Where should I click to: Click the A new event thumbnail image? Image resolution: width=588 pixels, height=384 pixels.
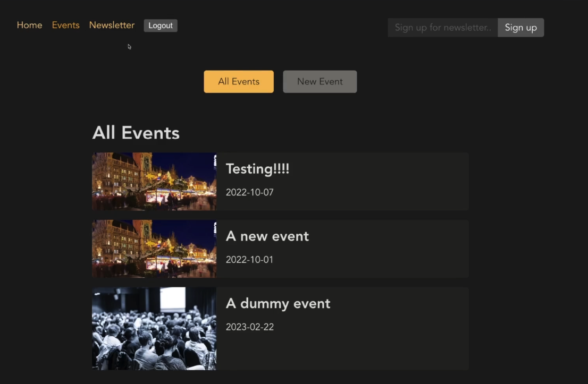(x=154, y=248)
